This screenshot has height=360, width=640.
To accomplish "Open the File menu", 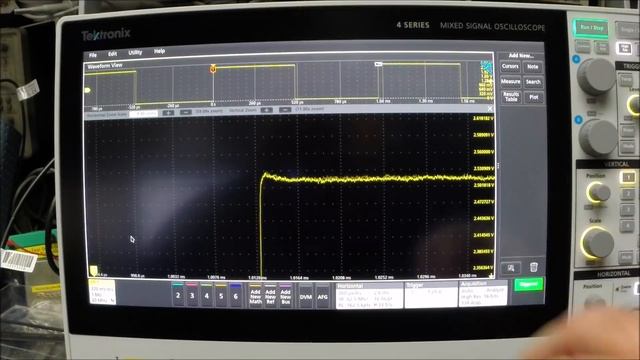I will click(93, 55).
